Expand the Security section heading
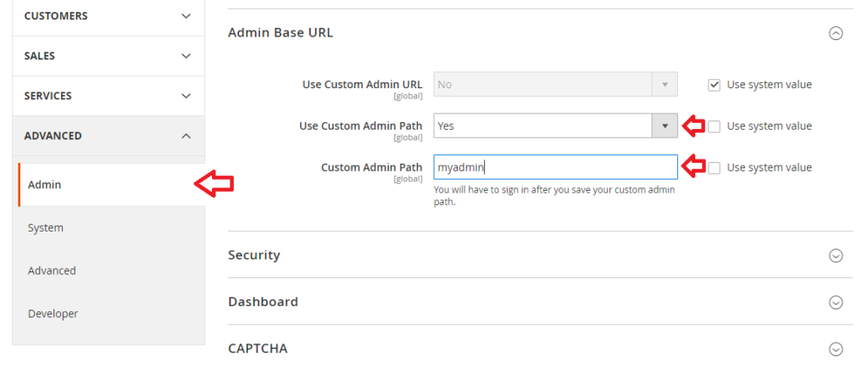The image size is (868, 374). click(254, 255)
